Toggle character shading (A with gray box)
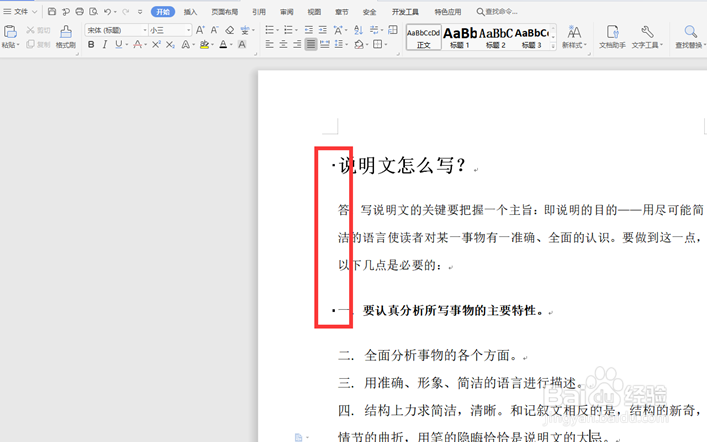Viewport: 708px width, 442px height. 242,44
